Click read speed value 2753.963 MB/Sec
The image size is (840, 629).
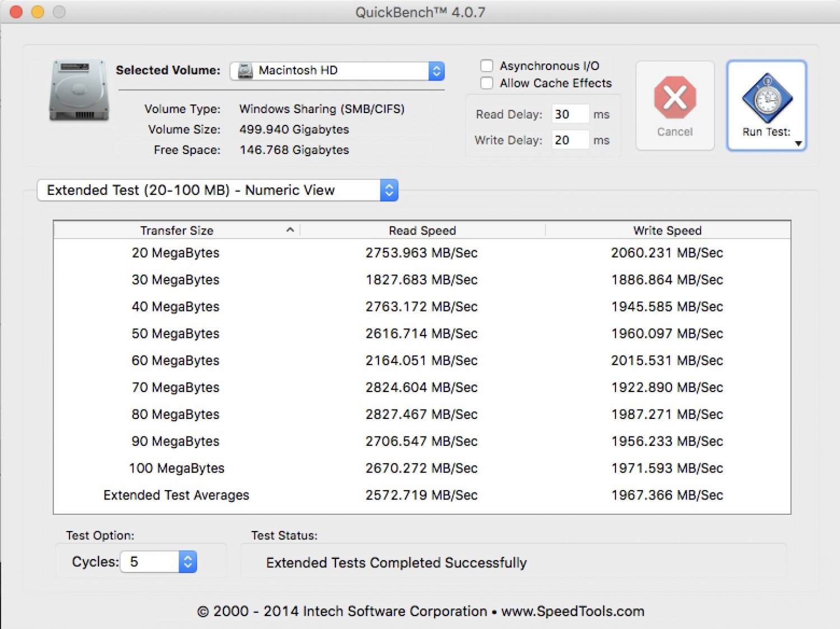(x=422, y=253)
